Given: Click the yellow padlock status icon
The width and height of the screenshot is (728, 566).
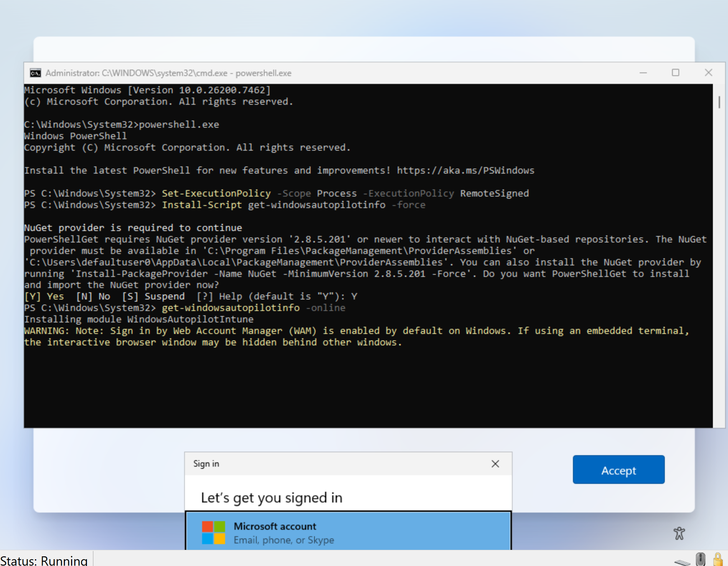Looking at the screenshot, I should tap(718, 559).
